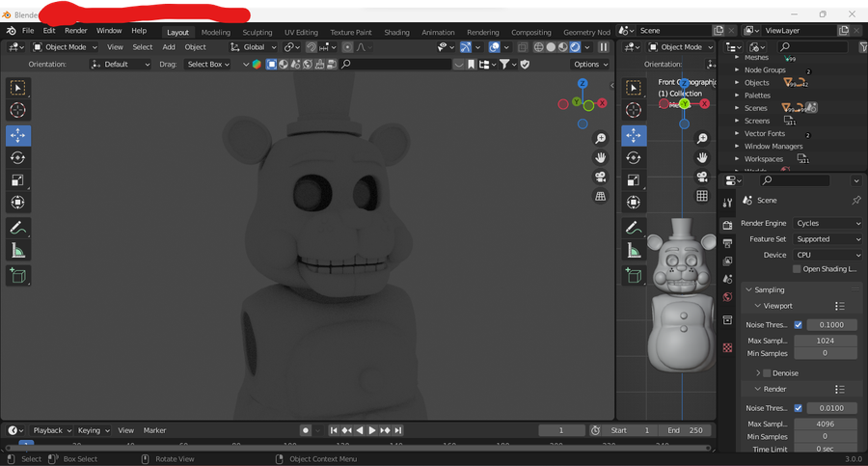Open the Drag Select Box dropdown
The height and width of the screenshot is (466, 868).
pos(208,65)
